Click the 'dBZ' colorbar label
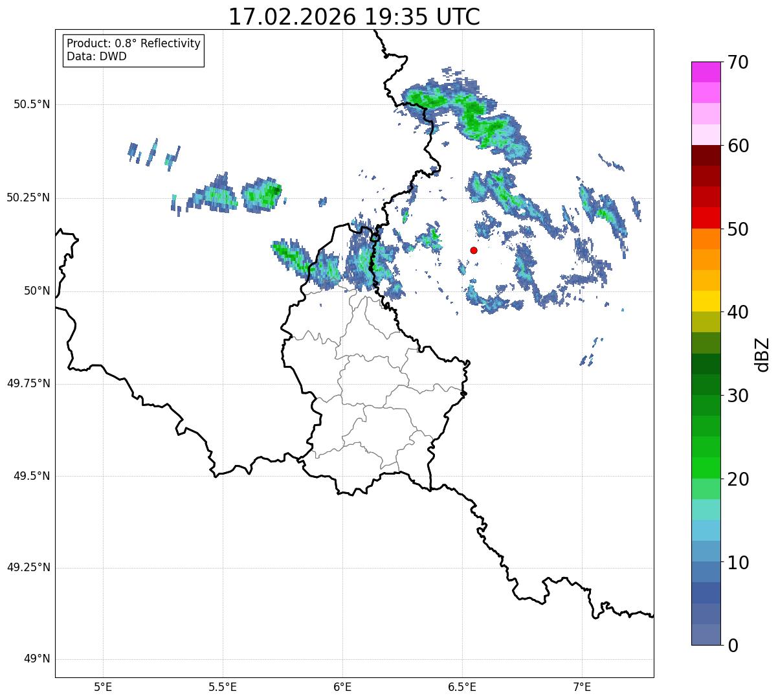Screen dimensions: 778x700 [762, 354]
